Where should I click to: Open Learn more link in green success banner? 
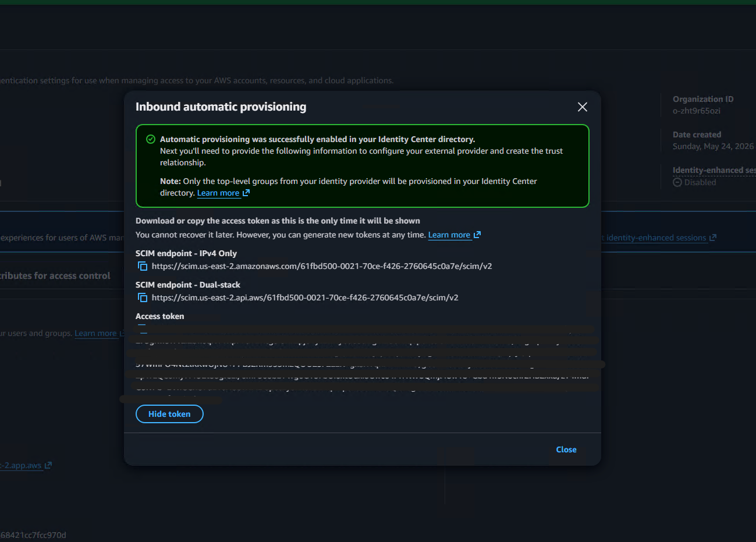tap(218, 193)
